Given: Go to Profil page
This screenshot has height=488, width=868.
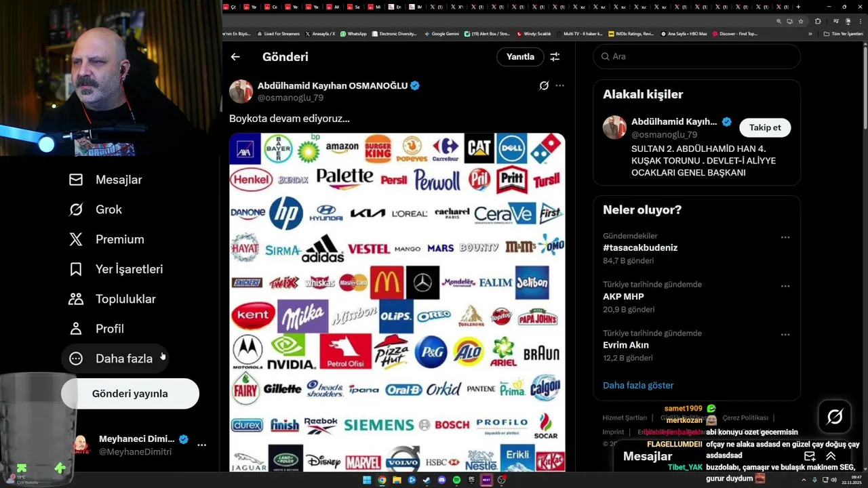Looking at the screenshot, I should [96, 329].
